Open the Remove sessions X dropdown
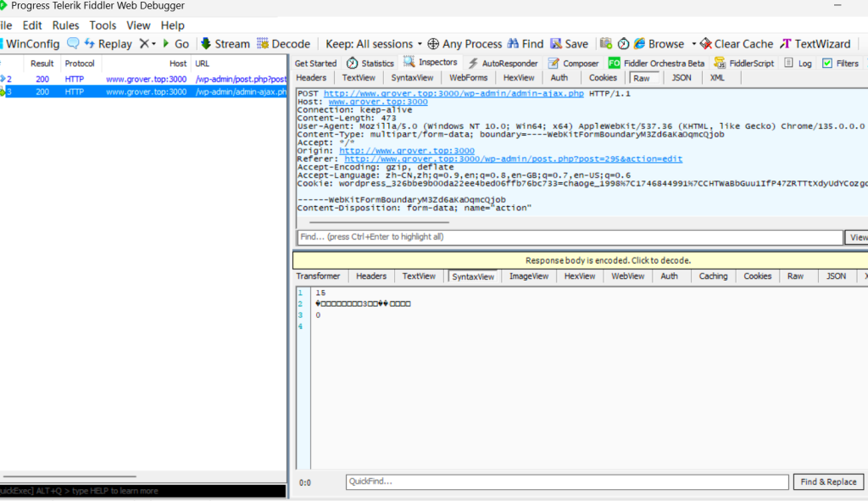Image resolution: width=868 pixels, height=501 pixels. pos(147,44)
